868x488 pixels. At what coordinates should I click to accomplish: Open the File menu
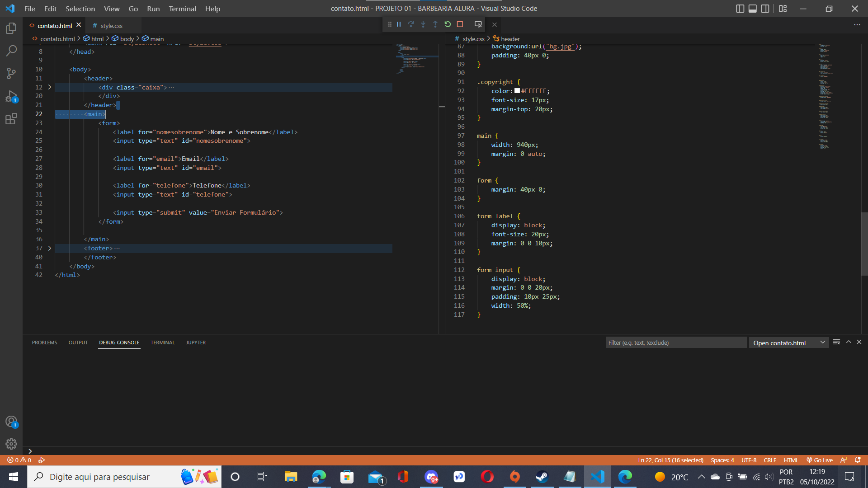pyautogui.click(x=30, y=9)
